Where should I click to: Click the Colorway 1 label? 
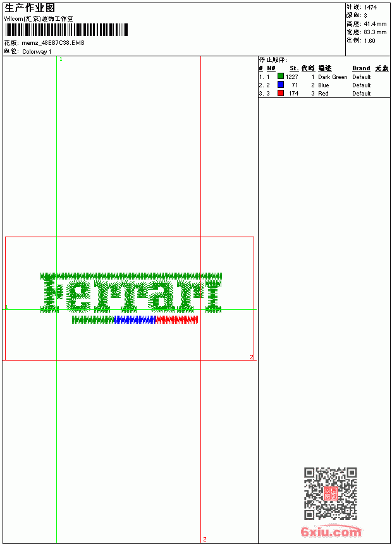click(37, 51)
